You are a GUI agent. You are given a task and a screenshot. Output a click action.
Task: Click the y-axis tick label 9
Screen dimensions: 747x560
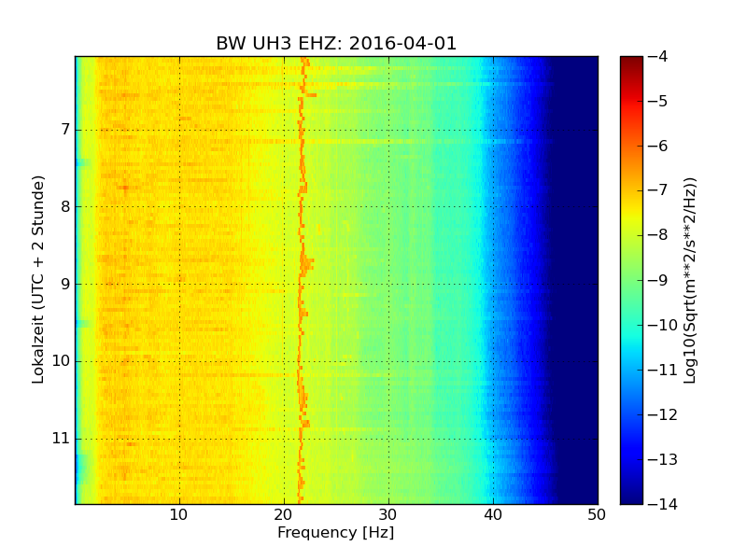tap(65, 285)
